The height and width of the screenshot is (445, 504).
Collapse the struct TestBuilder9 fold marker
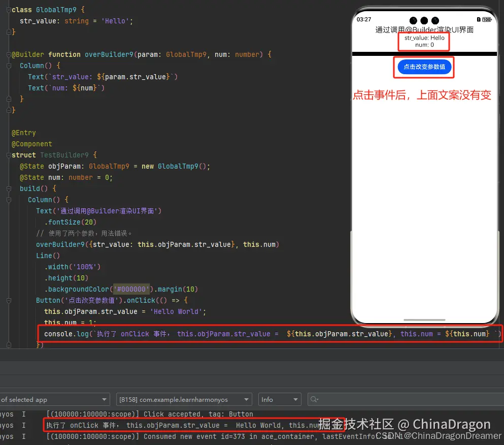coord(9,155)
